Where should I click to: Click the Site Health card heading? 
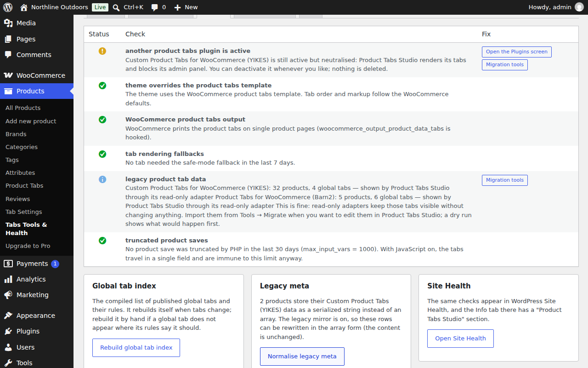pos(449,286)
